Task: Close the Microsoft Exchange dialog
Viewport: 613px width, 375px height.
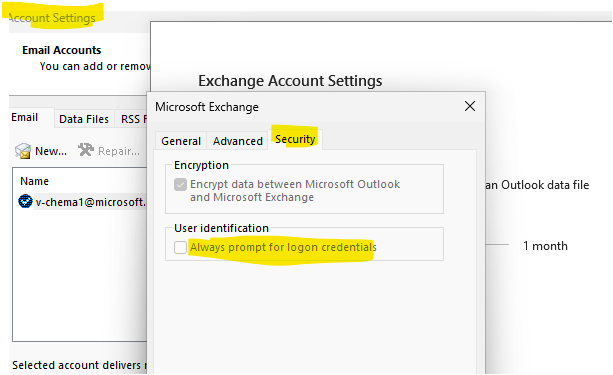Action: [x=470, y=106]
